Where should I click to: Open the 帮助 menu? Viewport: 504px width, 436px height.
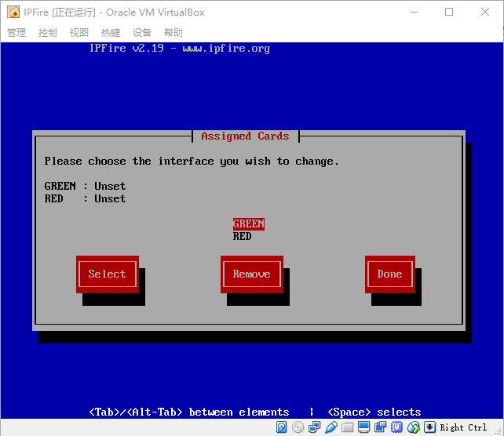173,32
